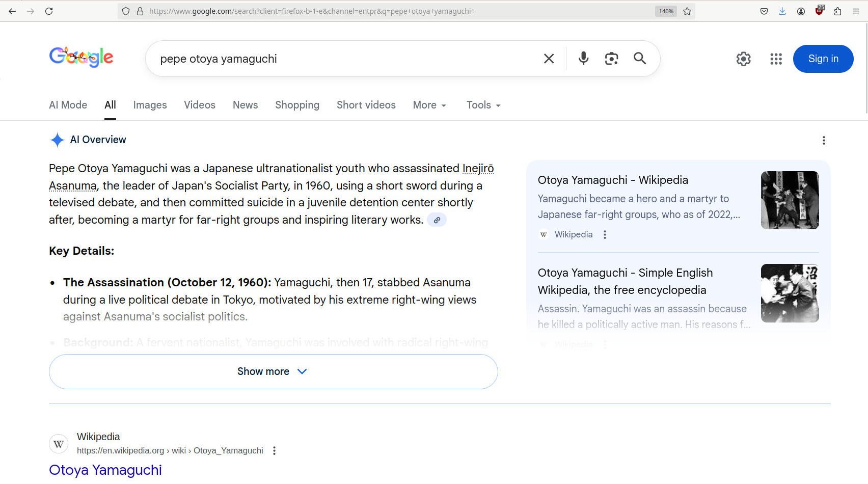Screen dimensions: 868x484
Task: Open the AI Overview source link chip
Action: point(437,220)
